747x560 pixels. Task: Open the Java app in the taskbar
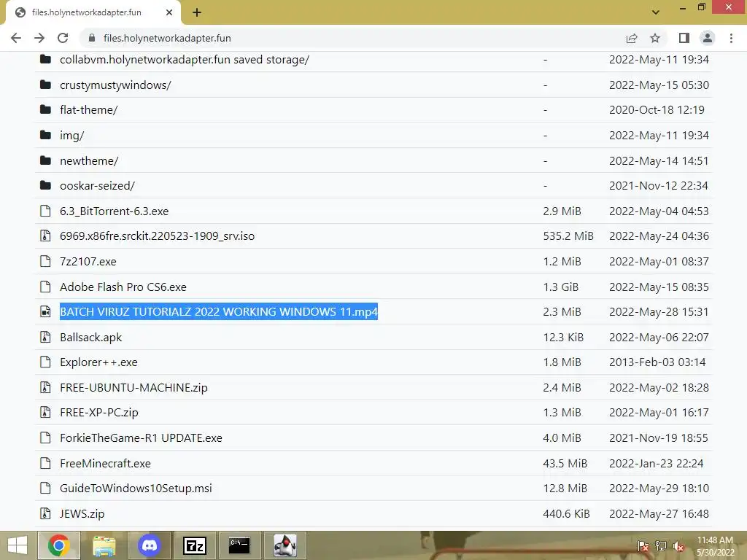[285, 545]
